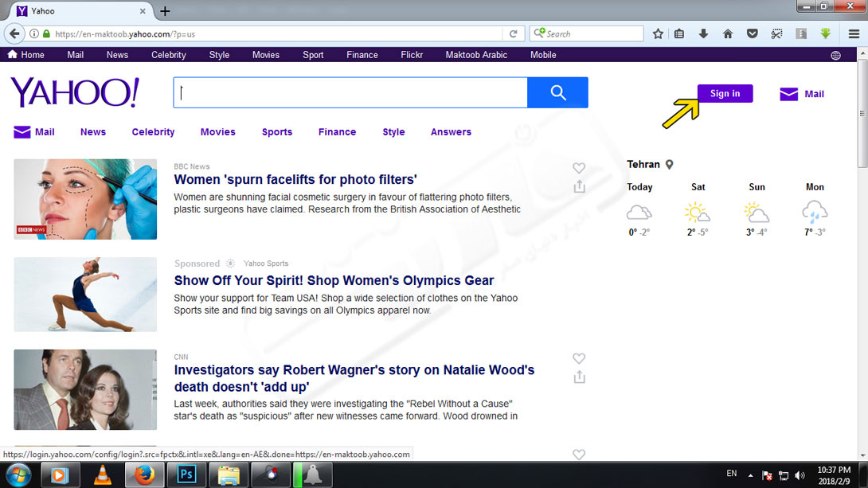This screenshot has height=488, width=868.
Task: Click the screenshot scissors toolbar icon
Action: click(776, 33)
